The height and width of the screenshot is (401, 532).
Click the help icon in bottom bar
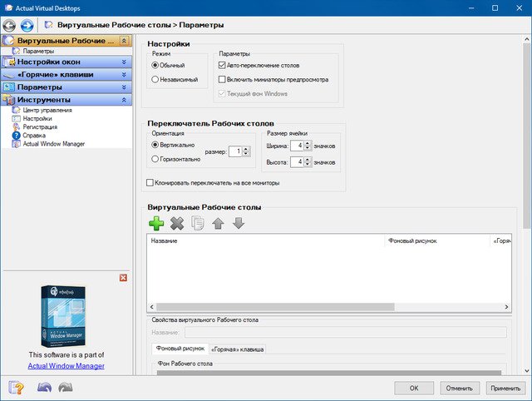click(17, 388)
